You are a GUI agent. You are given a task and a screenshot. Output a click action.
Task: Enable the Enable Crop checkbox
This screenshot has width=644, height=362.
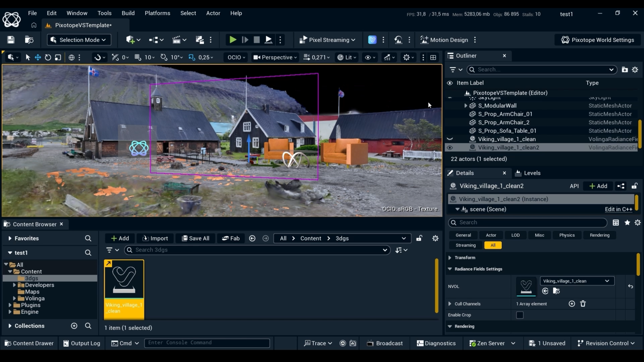click(x=520, y=315)
